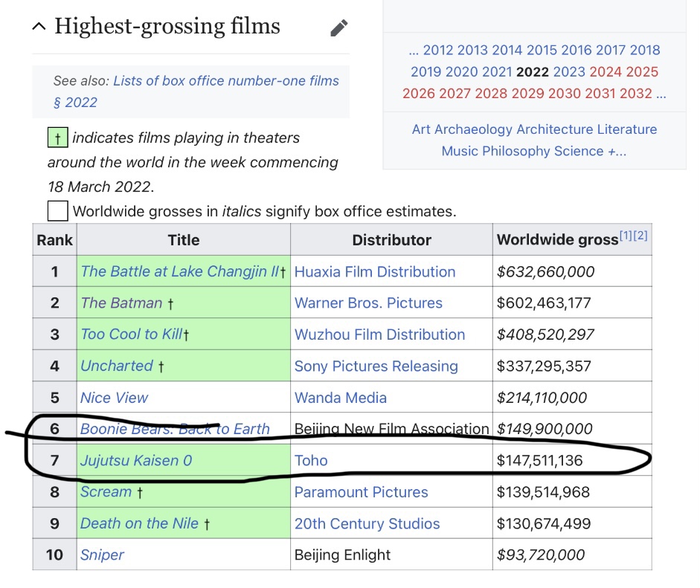Open the year 2017 link
Screen dimensions: 700x588
611,50
